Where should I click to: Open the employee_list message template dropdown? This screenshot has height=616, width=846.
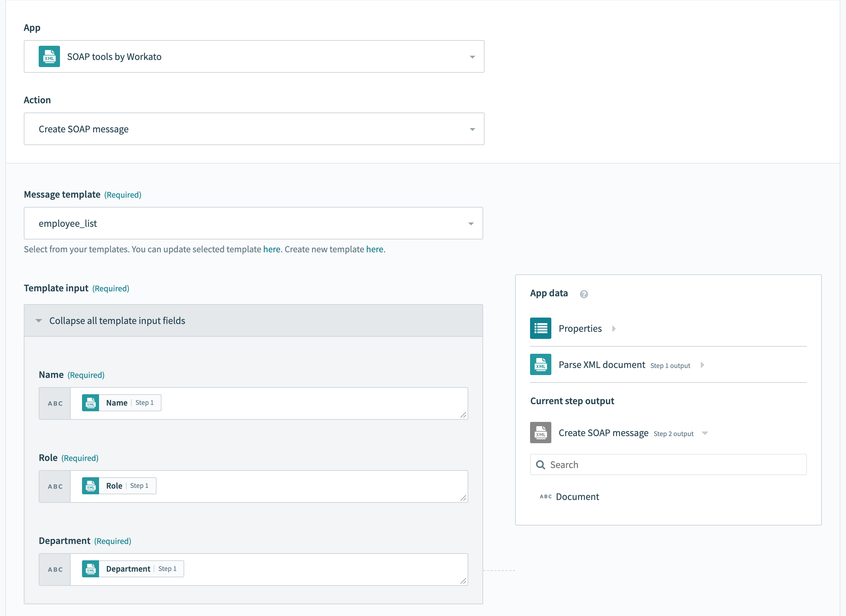[471, 224]
